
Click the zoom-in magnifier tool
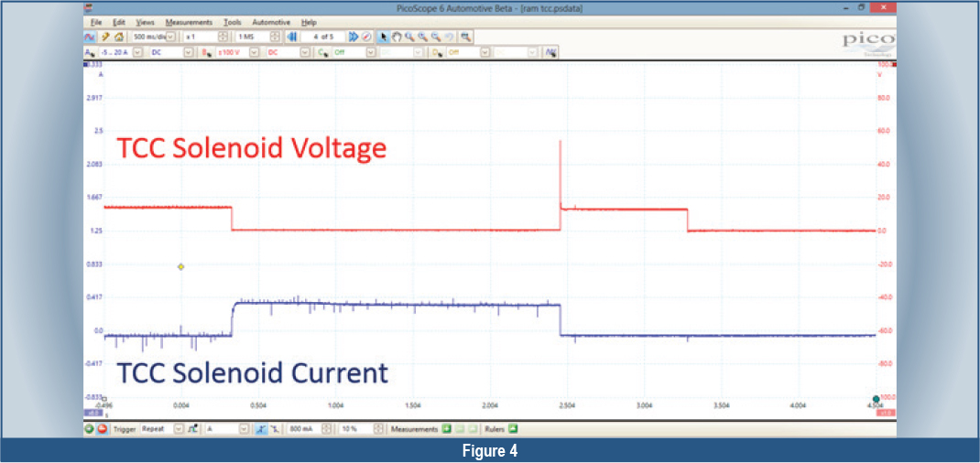coord(408,37)
